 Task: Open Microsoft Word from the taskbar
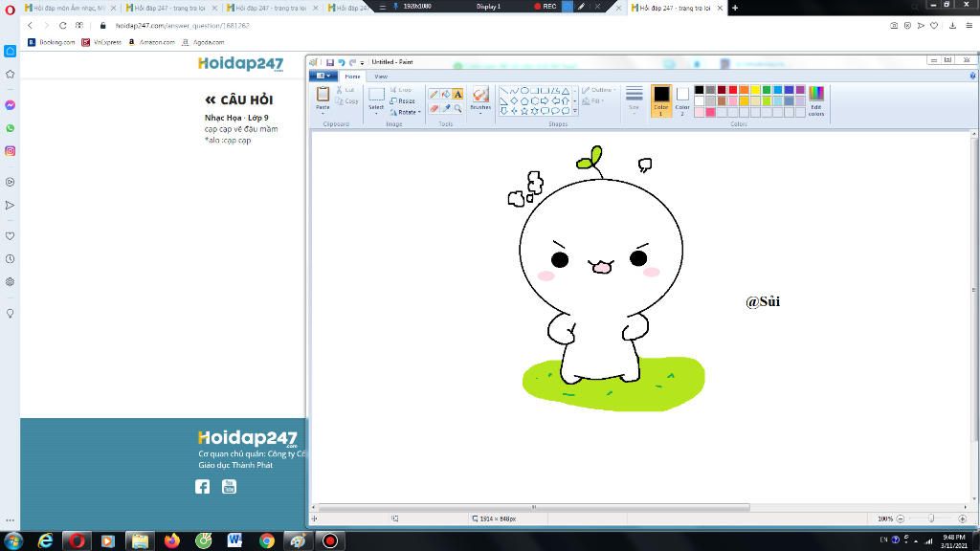pos(235,540)
